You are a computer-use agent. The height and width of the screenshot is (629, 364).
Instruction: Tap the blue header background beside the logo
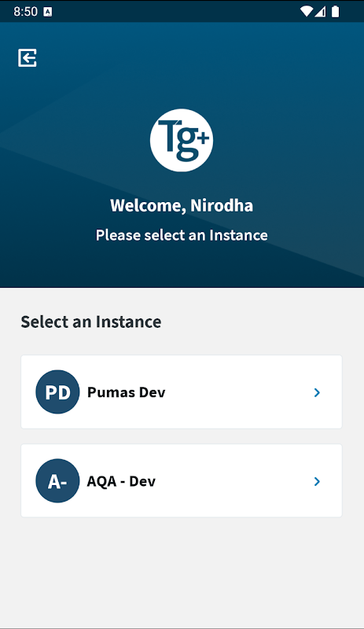(289, 141)
